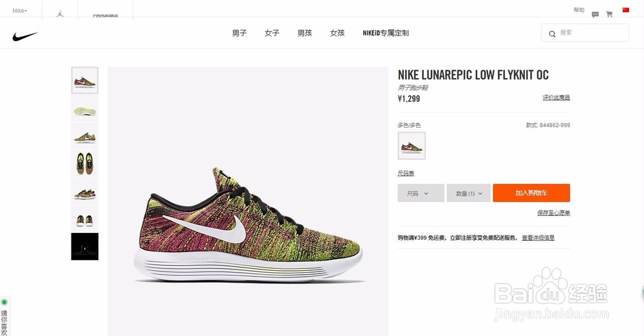Select the shoe sole thumbnail
The width and height of the screenshot is (644, 336).
pos(84,109)
